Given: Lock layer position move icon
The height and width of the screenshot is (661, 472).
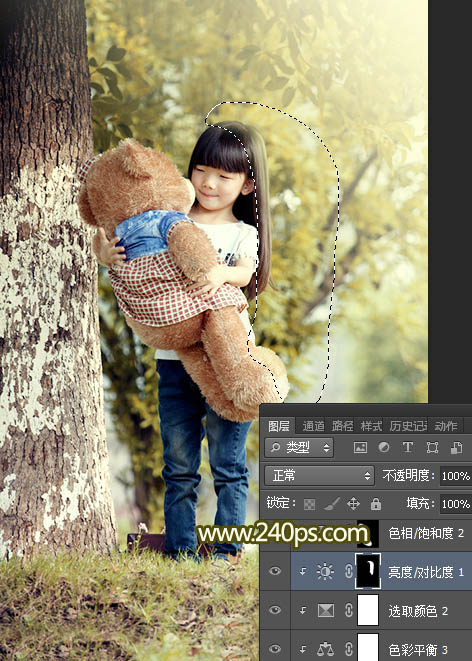Looking at the screenshot, I should pos(353,504).
